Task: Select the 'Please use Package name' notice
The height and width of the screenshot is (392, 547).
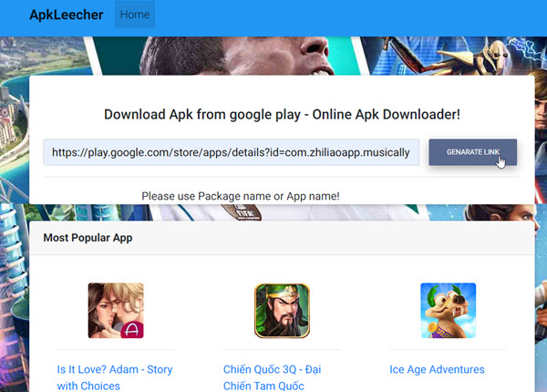Action: coord(241,196)
